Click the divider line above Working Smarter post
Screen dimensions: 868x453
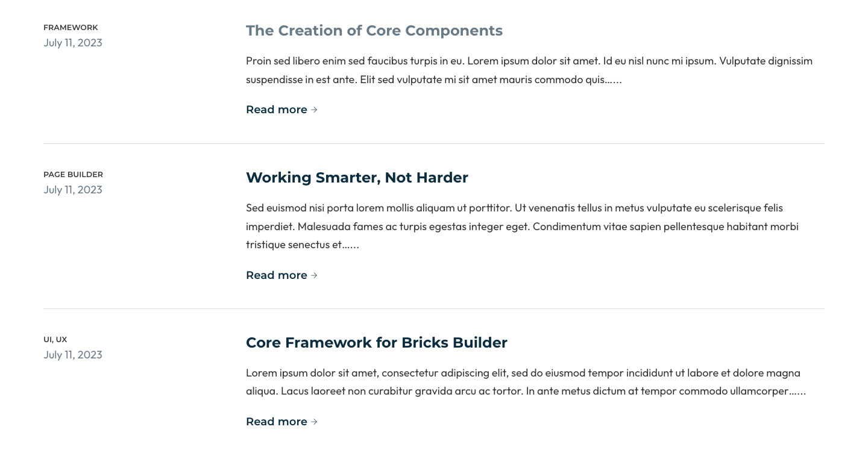[433, 143]
